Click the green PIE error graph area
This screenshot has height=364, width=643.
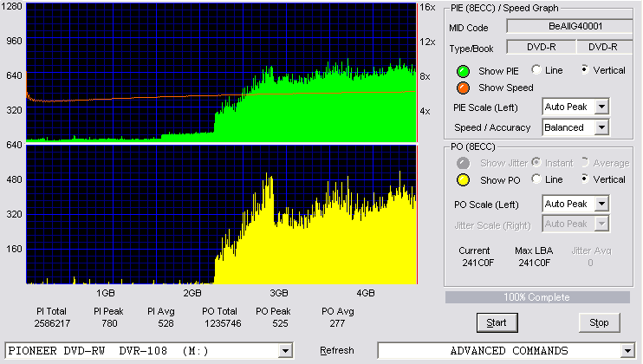222,73
